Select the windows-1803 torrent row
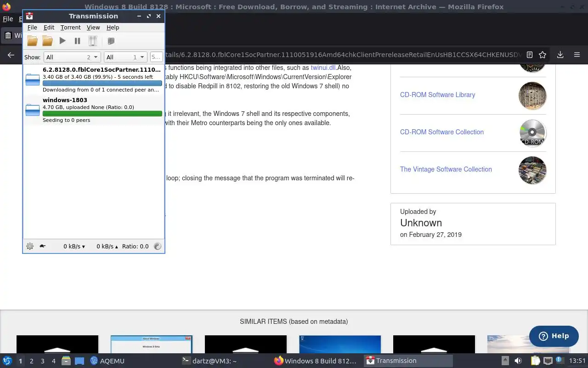The image size is (588, 368). point(94,110)
